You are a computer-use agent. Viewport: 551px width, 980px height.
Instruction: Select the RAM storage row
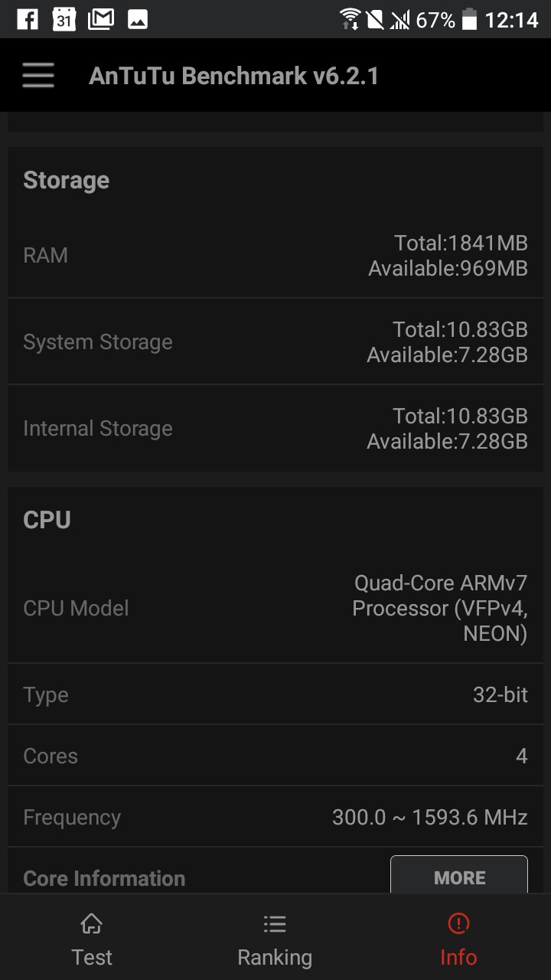[x=275, y=256]
